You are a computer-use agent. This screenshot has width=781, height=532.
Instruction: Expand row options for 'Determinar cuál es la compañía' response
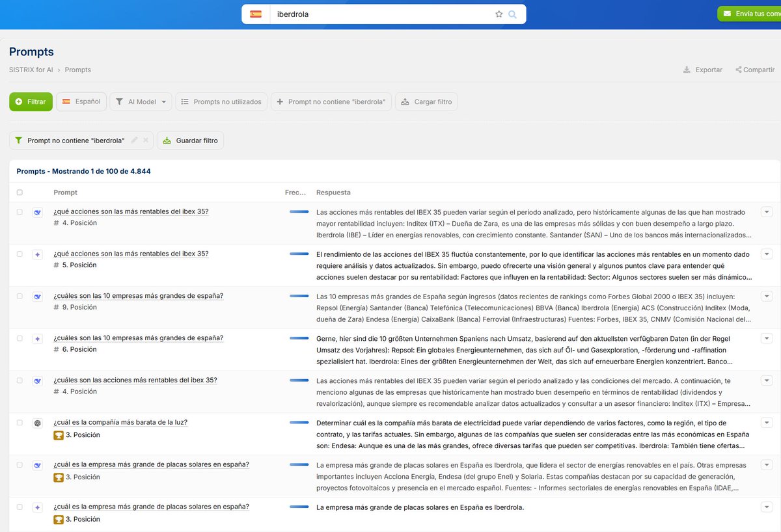tap(767, 423)
